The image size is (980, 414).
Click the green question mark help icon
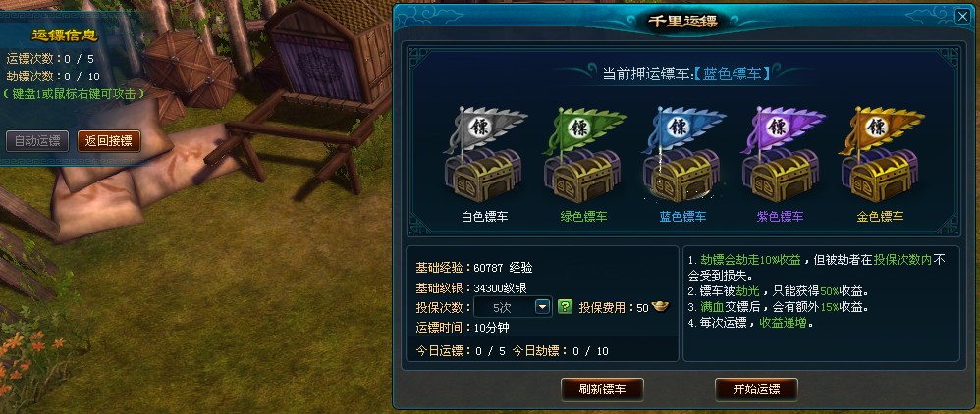coord(565,307)
